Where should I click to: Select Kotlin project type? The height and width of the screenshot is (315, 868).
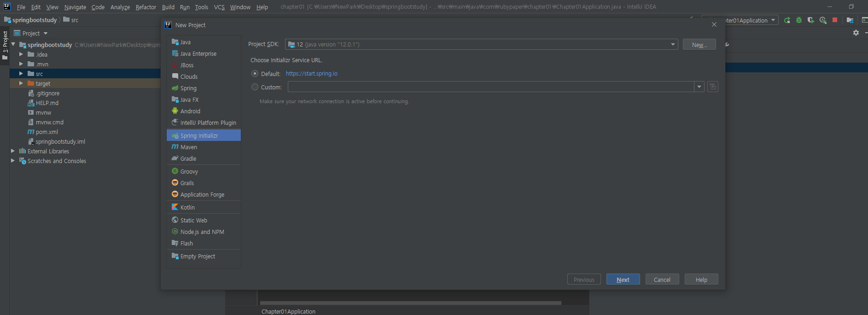tap(204, 207)
